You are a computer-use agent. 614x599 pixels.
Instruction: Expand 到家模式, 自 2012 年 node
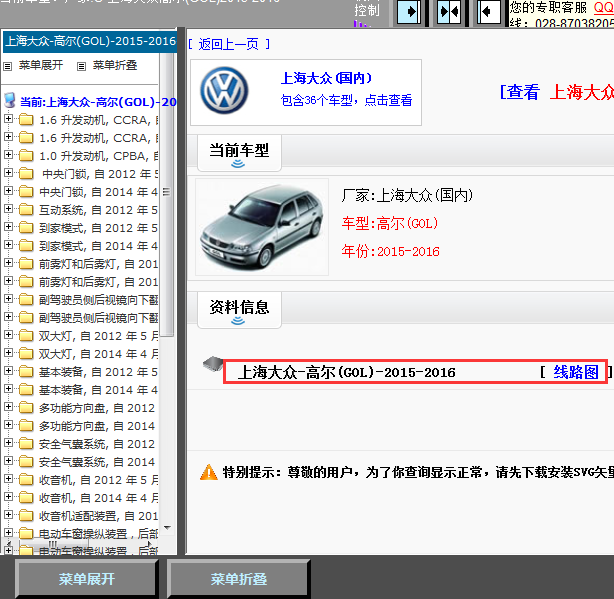click(8, 227)
